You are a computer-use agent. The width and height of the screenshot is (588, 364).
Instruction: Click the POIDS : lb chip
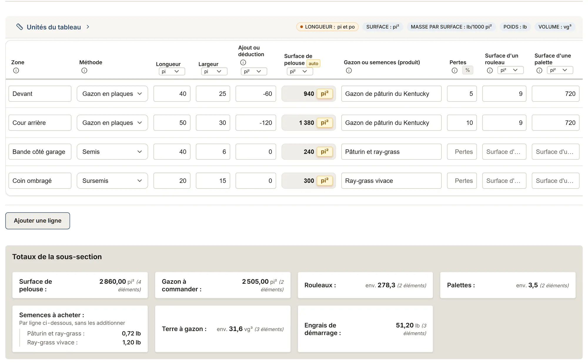click(x=515, y=27)
